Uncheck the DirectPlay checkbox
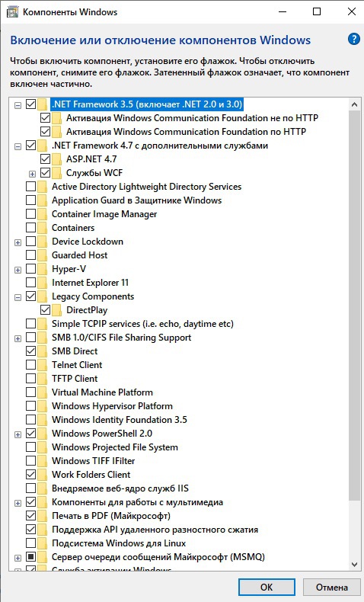 45,310
